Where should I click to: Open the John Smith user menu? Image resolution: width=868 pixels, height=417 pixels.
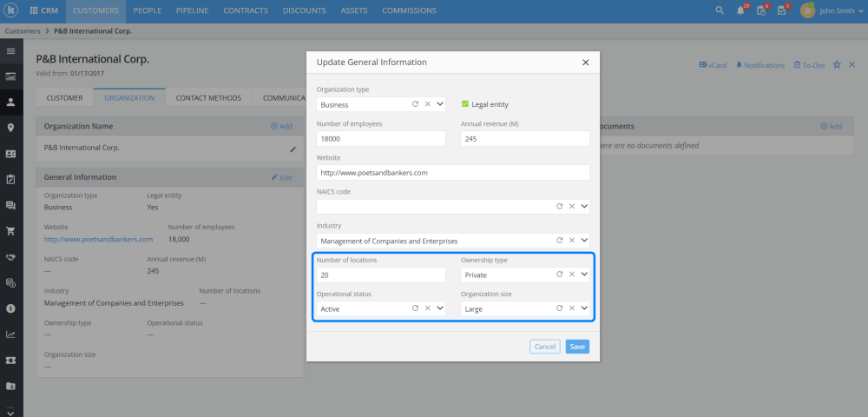click(832, 10)
